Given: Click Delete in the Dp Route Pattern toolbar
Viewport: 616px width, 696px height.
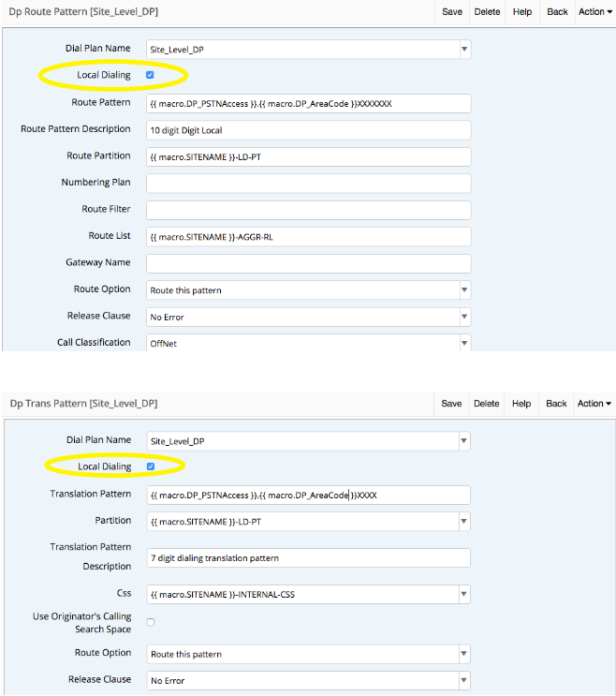Looking at the screenshot, I should (x=487, y=12).
